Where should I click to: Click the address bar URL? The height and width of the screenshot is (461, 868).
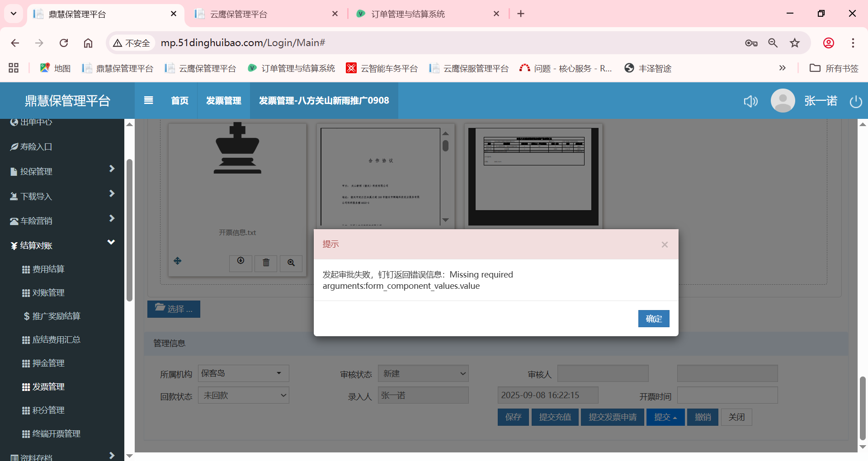pos(243,43)
